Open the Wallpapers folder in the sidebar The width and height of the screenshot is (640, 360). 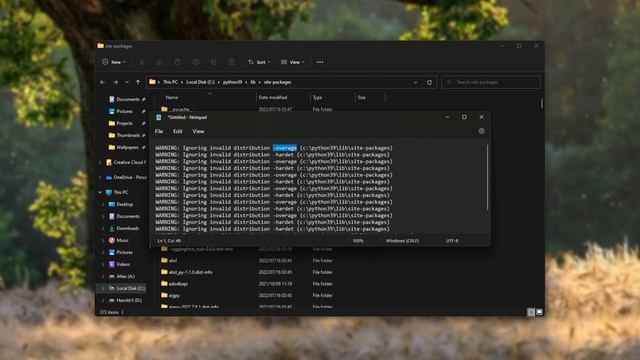point(127,147)
